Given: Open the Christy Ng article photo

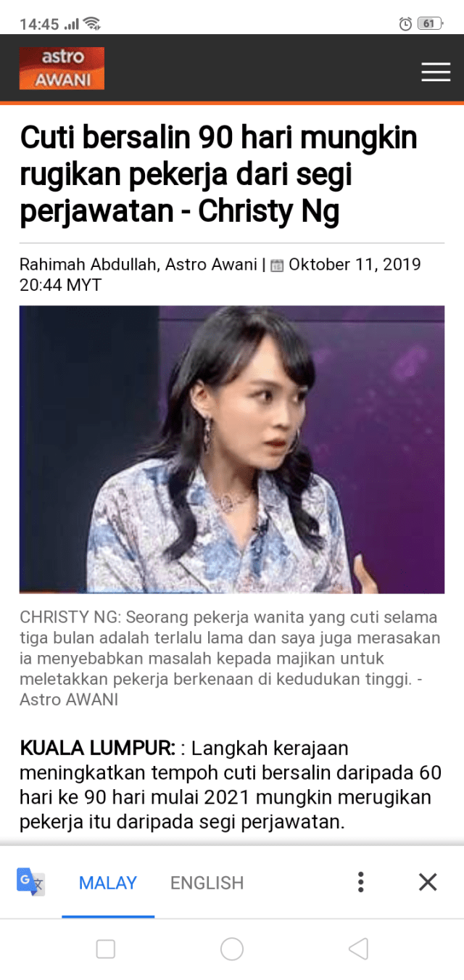Looking at the screenshot, I should pos(232,450).
